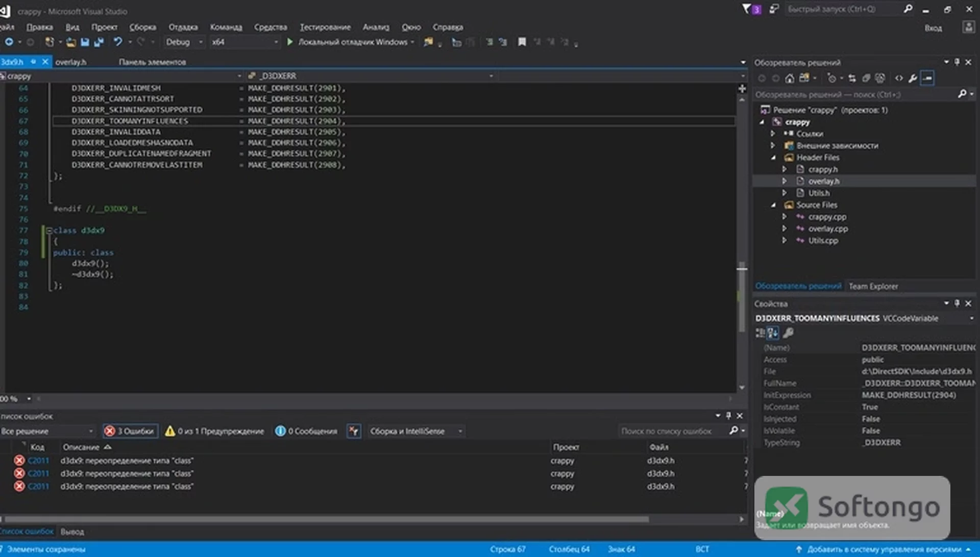The image size is (980, 557).
Task: Switch to the Team Explorer tab
Action: point(873,286)
